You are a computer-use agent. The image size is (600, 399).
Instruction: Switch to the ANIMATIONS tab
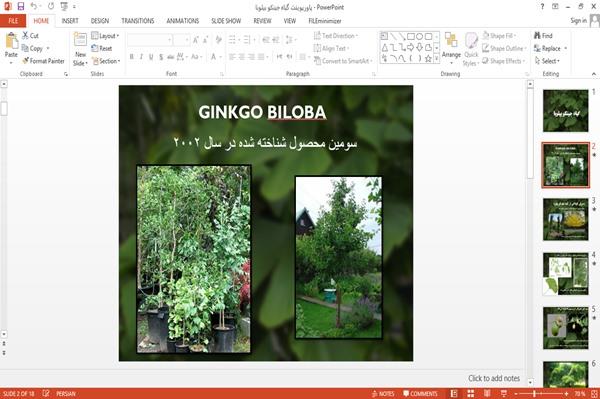183,21
